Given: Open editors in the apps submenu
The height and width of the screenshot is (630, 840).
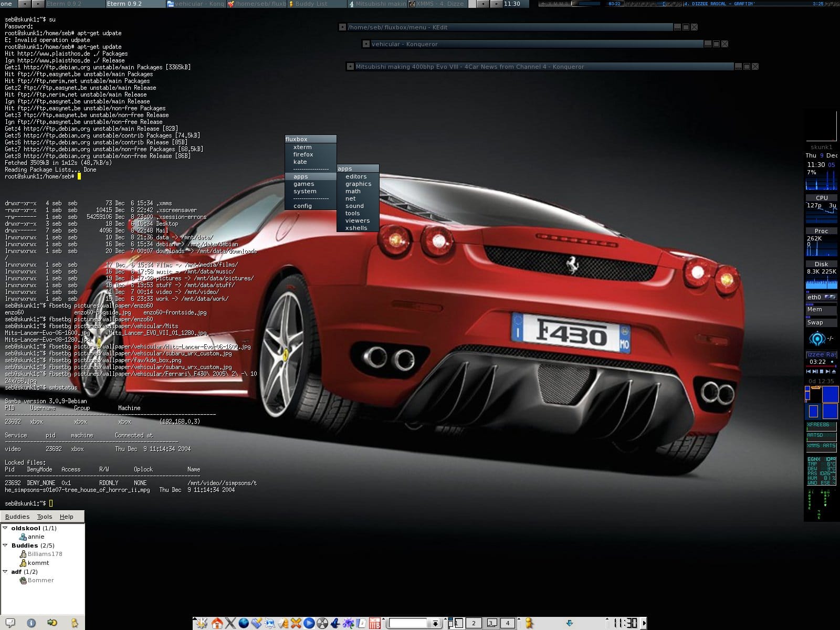Looking at the screenshot, I should pos(358,176).
